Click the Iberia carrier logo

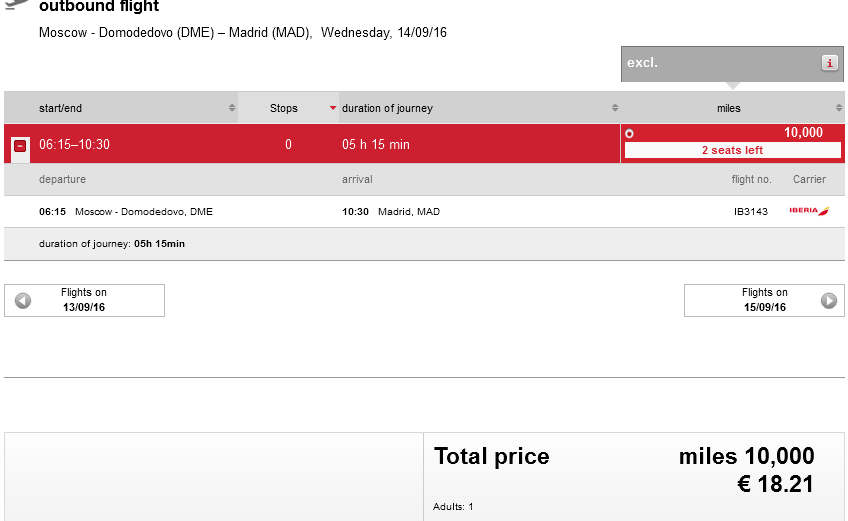click(809, 211)
